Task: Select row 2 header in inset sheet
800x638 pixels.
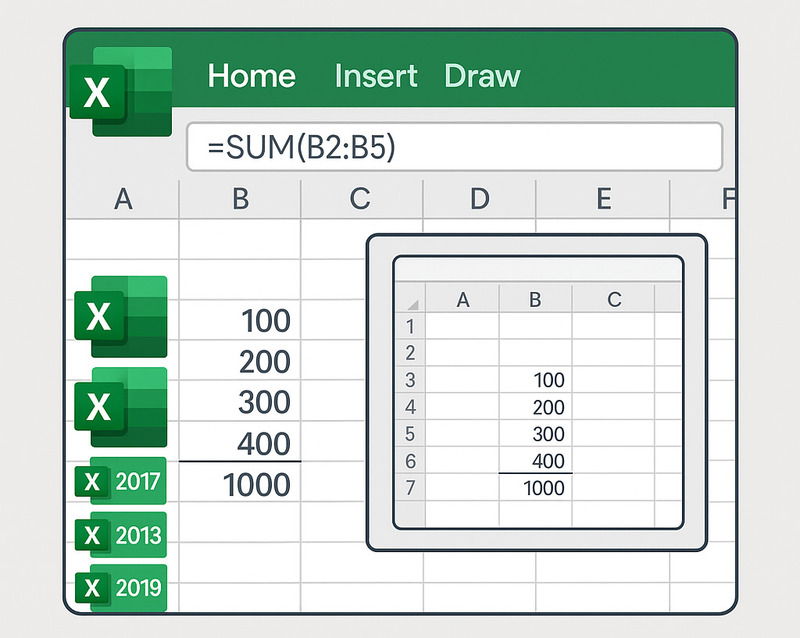Action: [x=410, y=353]
